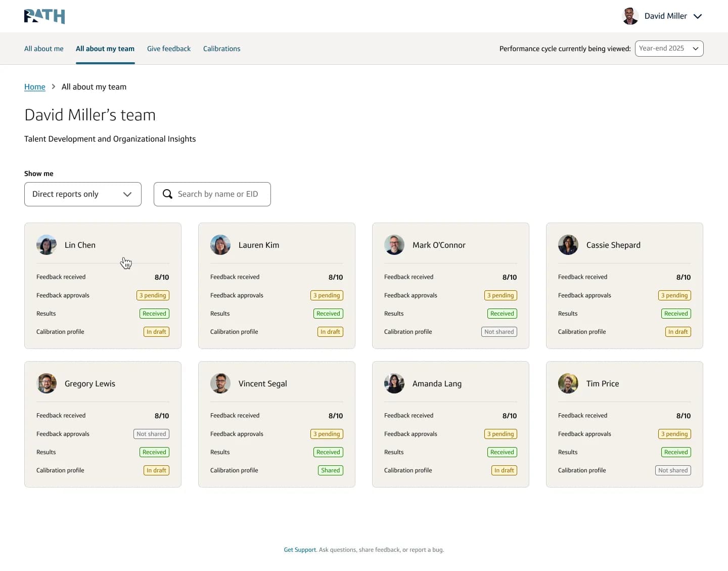This screenshot has width=728, height=571.
Task: Click Cassie Shepard's avatar photo
Action: [x=568, y=245]
